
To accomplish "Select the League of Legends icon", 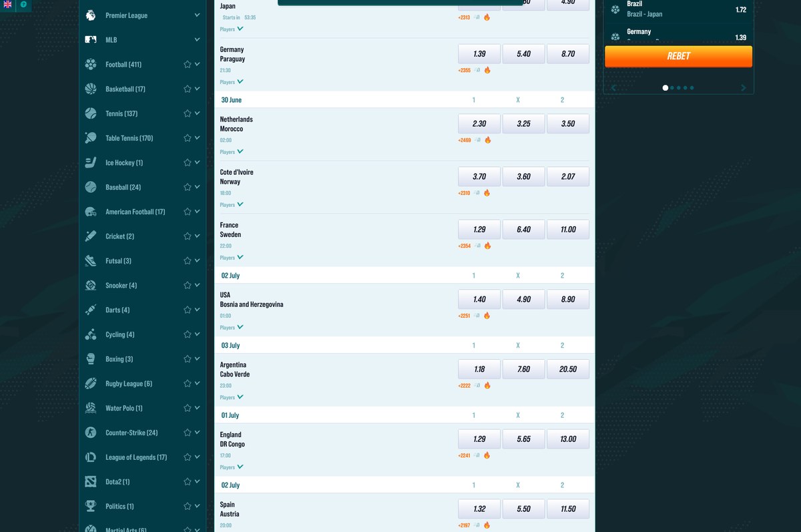I will click(x=91, y=457).
